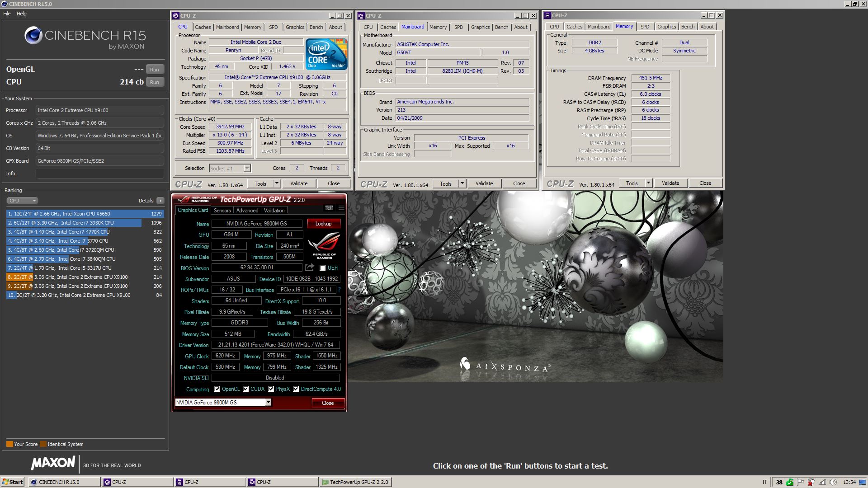
Task: Click the Intel Core 2 Duo logo badge
Action: pos(326,54)
